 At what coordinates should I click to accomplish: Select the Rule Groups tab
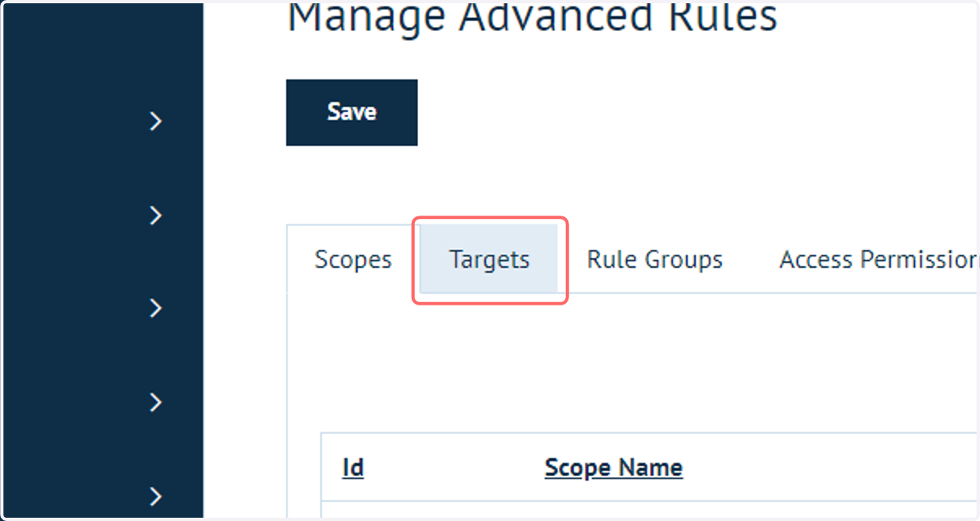tap(655, 260)
